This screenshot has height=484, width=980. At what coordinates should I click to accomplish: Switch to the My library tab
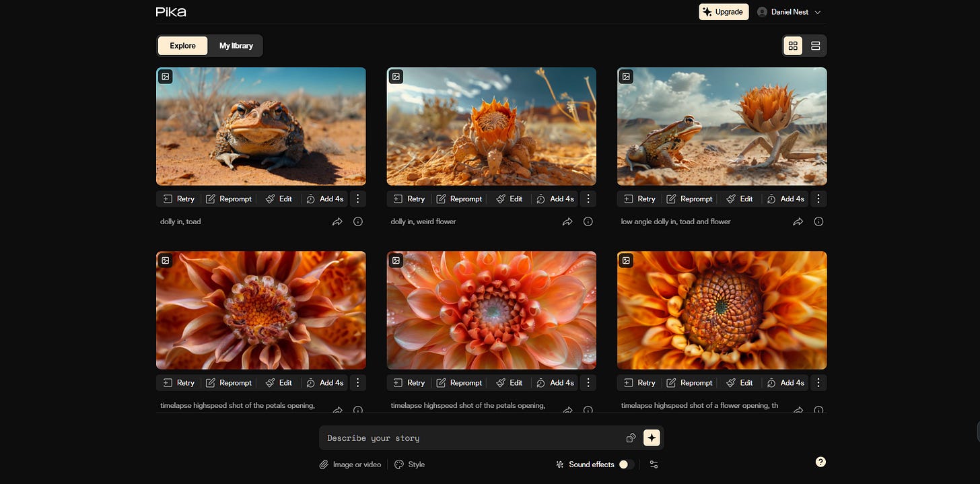point(236,46)
